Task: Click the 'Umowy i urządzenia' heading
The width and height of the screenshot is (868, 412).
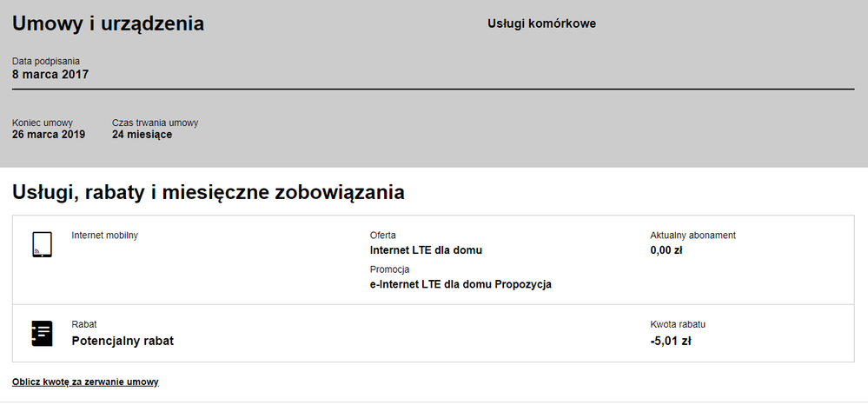Action: pyautogui.click(x=108, y=23)
